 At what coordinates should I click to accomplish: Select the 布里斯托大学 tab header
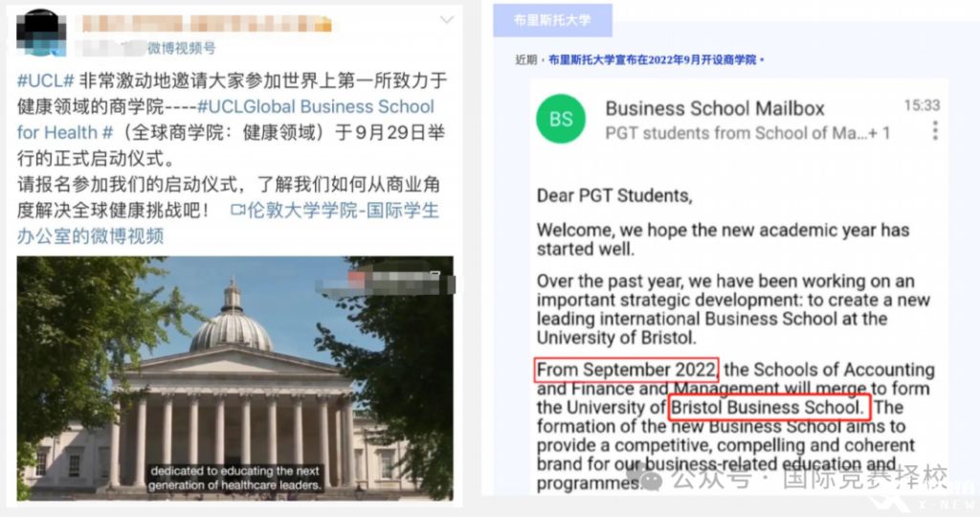click(x=552, y=20)
